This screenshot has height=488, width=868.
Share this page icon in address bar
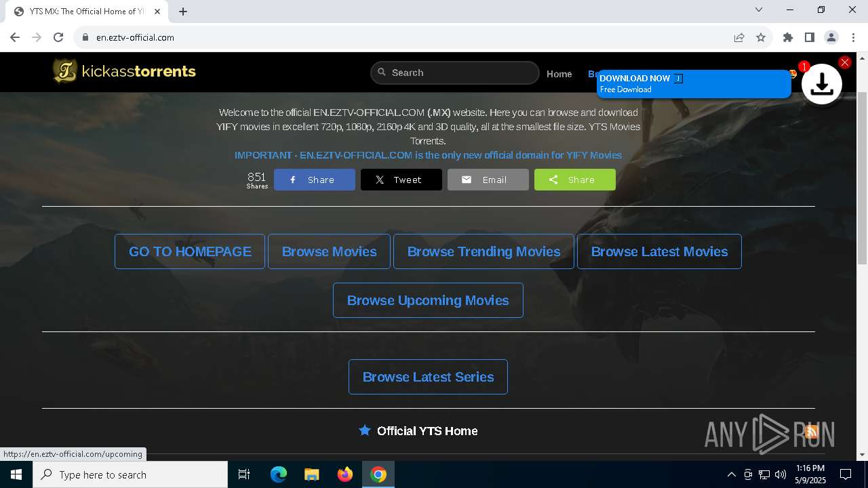pyautogui.click(x=739, y=37)
